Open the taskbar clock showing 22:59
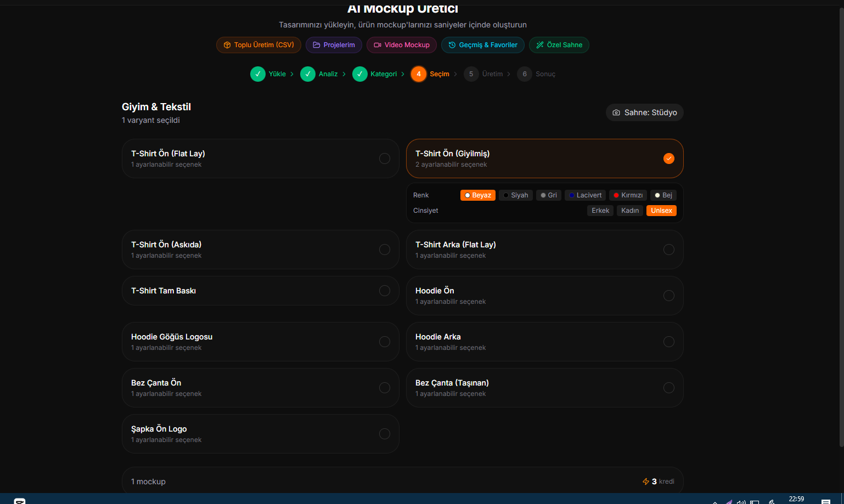844x504 pixels. click(x=796, y=499)
